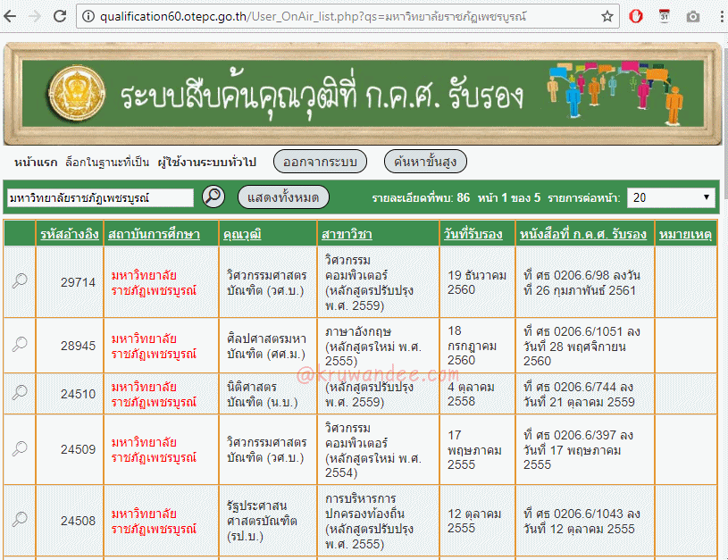View details of record 29714 magnifier
The height and width of the screenshot is (560, 728).
20,281
